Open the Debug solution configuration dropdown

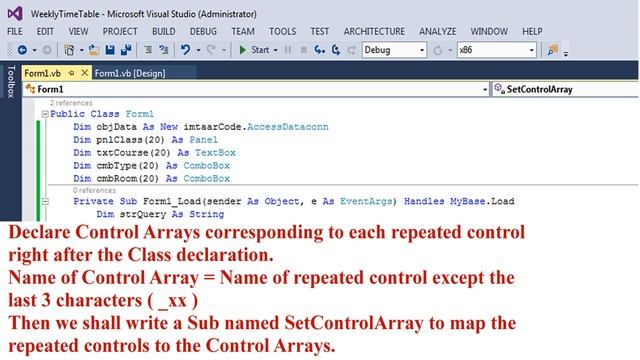pos(394,50)
